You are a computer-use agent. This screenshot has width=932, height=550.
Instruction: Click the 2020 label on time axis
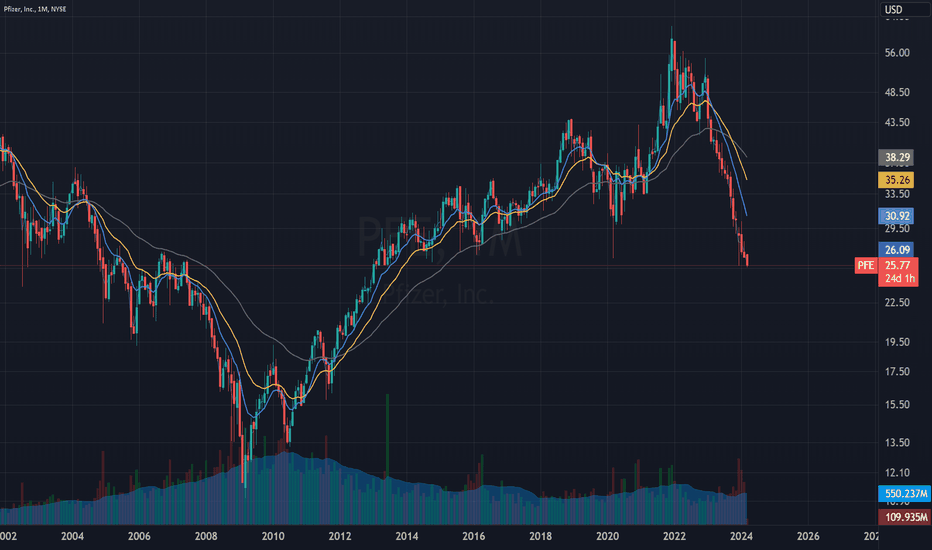tap(607, 536)
